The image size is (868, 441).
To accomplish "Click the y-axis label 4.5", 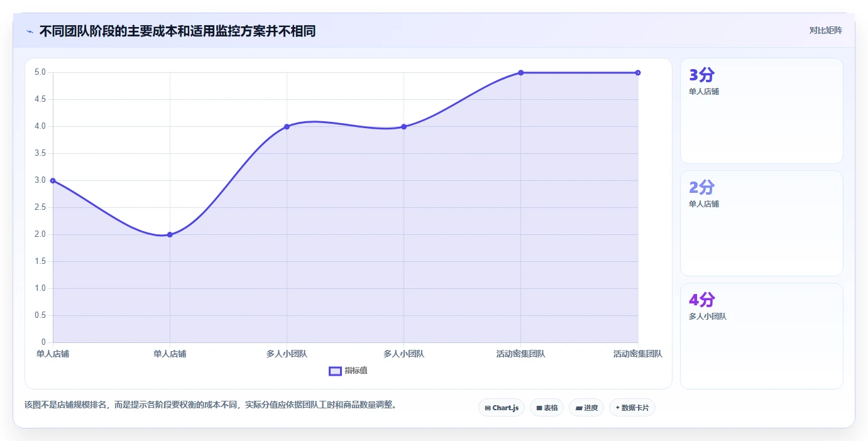I will click(x=40, y=99).
